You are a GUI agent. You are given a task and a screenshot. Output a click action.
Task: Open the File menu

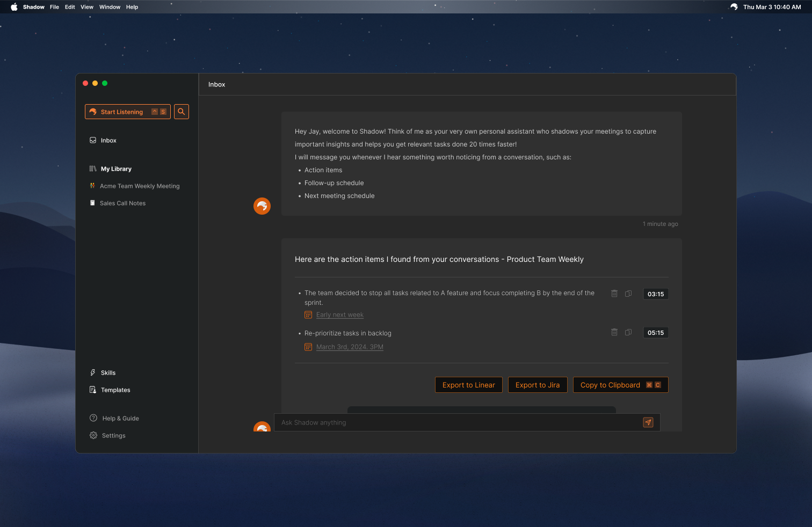coord(54,7)
